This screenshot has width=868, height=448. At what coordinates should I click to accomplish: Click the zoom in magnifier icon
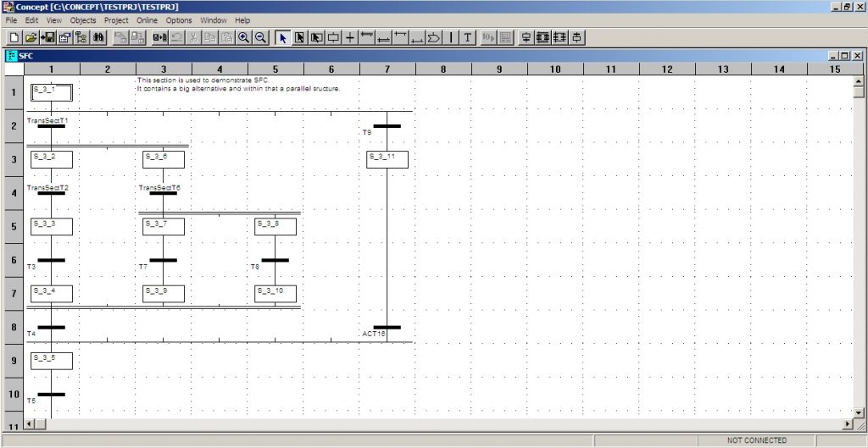pos(244,37)
